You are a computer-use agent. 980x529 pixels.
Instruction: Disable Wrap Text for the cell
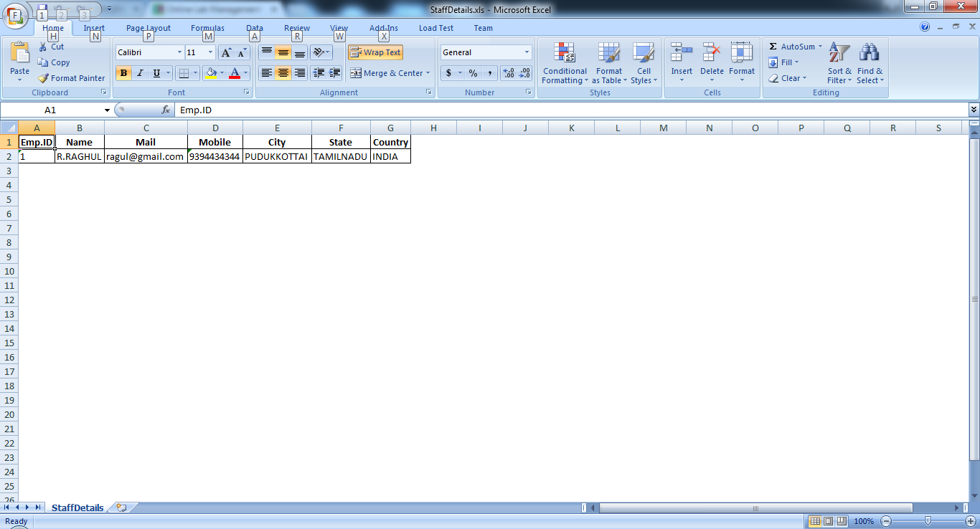pyautogui.click(x=375, y=52)
